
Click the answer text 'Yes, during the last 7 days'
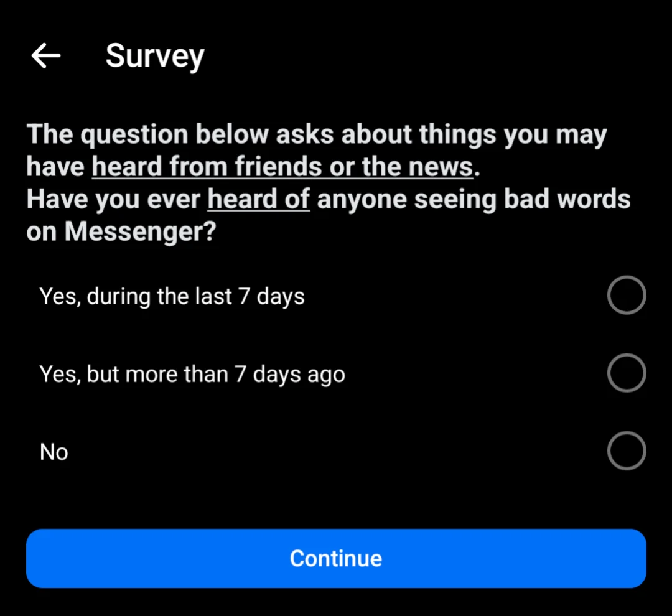[172, 296]
